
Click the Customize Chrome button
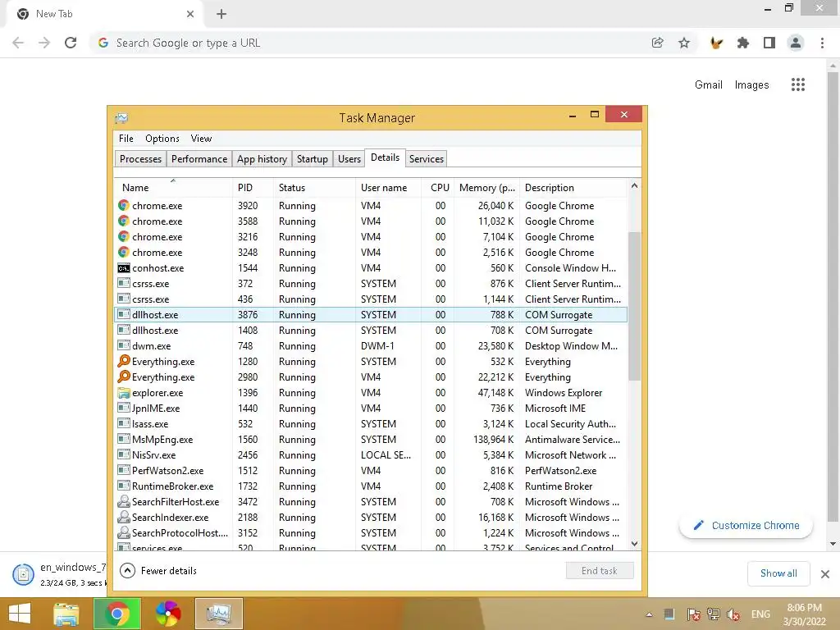[746, 526]
